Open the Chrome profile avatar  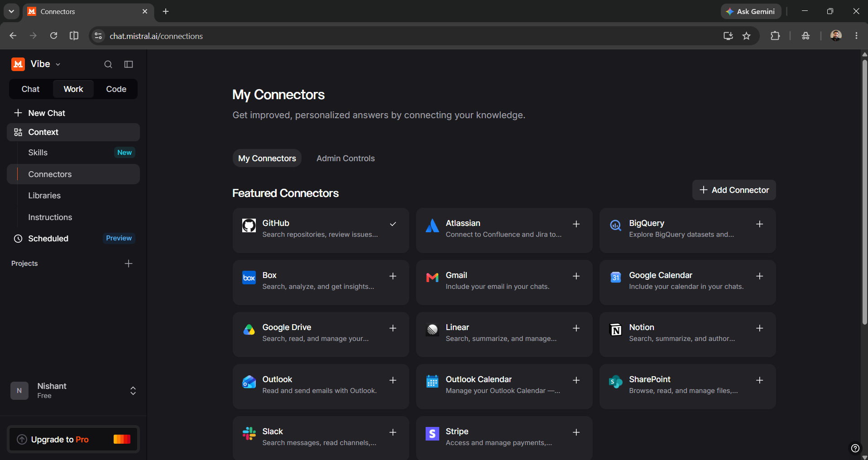click(x=836, y=36)
